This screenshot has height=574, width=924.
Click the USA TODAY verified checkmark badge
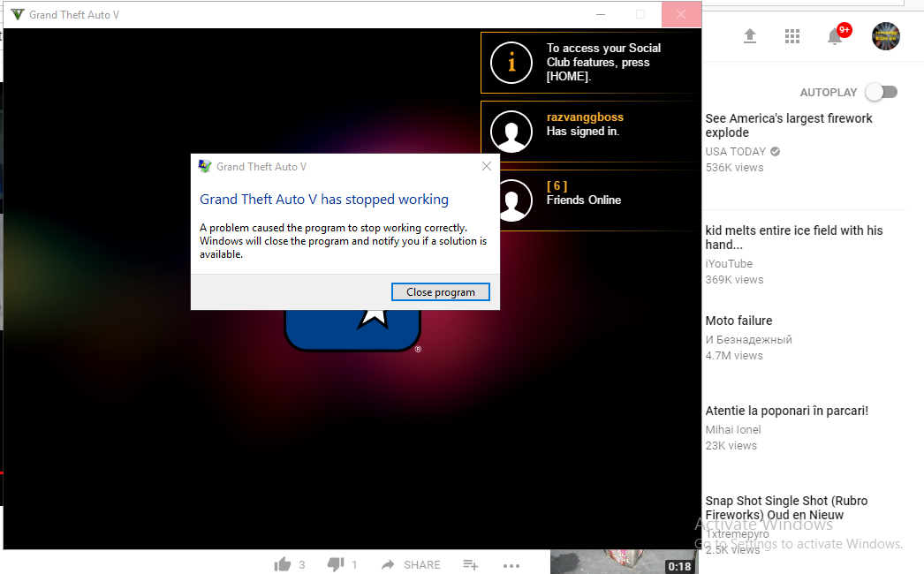[776, 152]
